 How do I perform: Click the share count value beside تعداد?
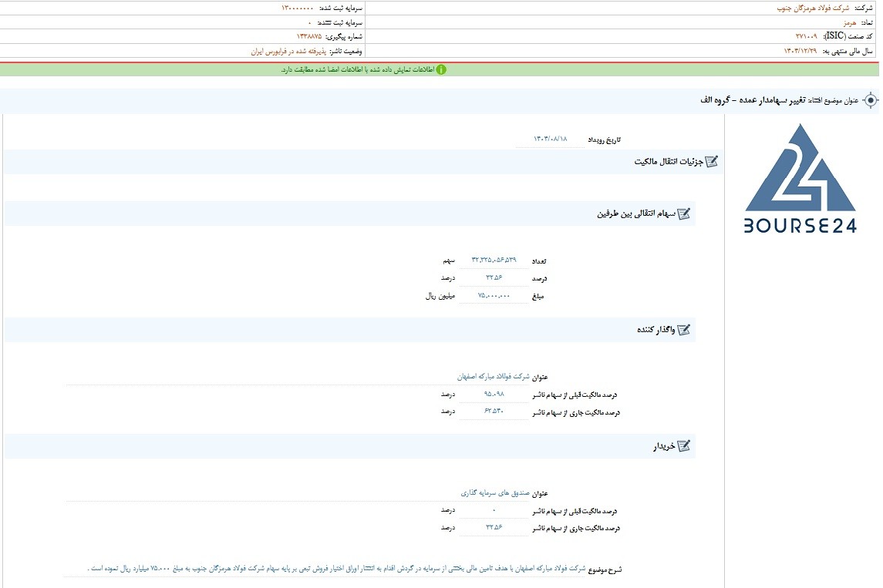point(494,260)
